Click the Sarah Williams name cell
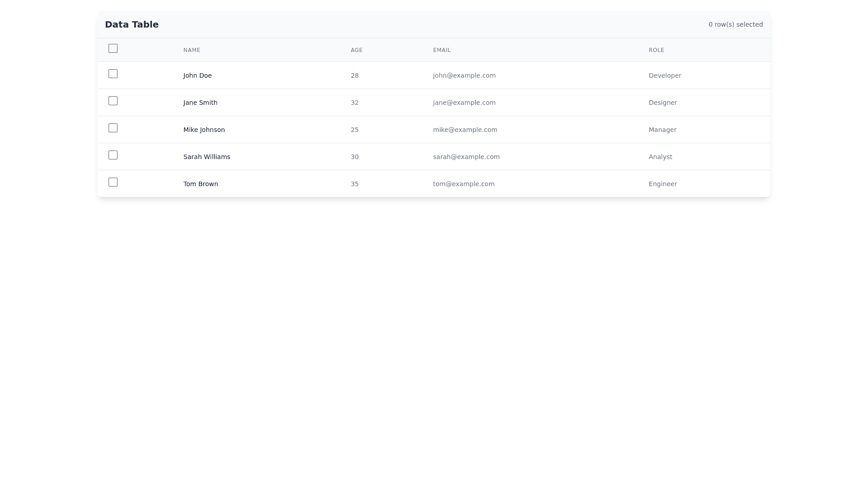 tap(207, 157)
